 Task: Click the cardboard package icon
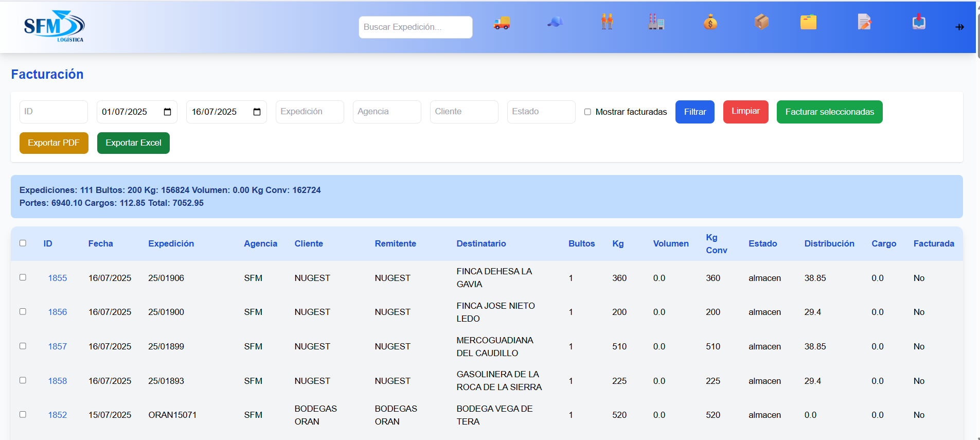pyautogui.click(x=761, y=22)
